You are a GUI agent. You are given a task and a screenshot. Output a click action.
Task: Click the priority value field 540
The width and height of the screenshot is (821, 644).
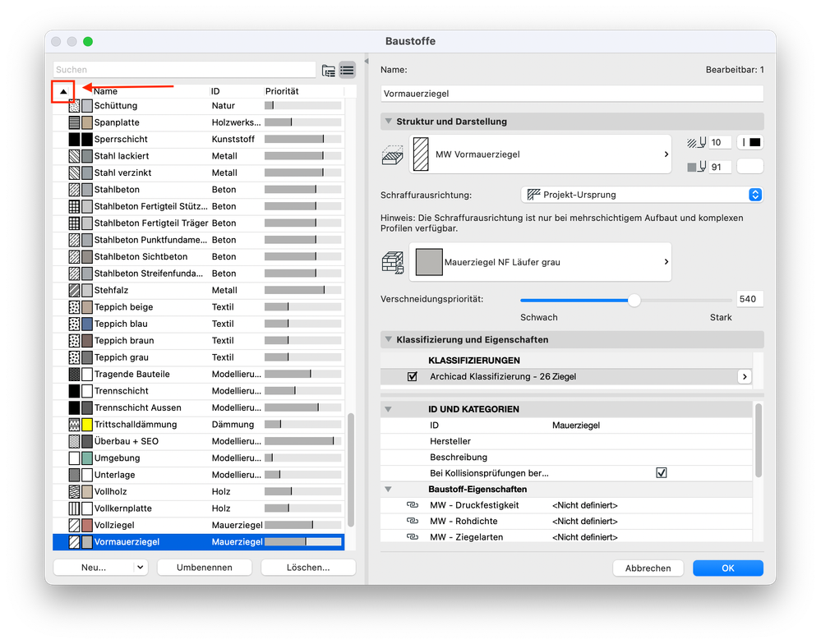tap(750, 299)
